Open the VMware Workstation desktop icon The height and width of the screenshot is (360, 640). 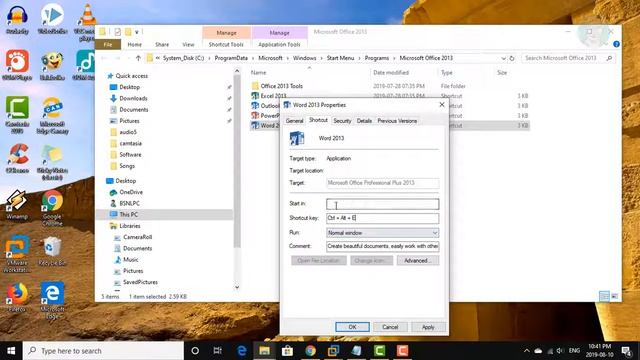pyautogui.click(x=17, y=254)
